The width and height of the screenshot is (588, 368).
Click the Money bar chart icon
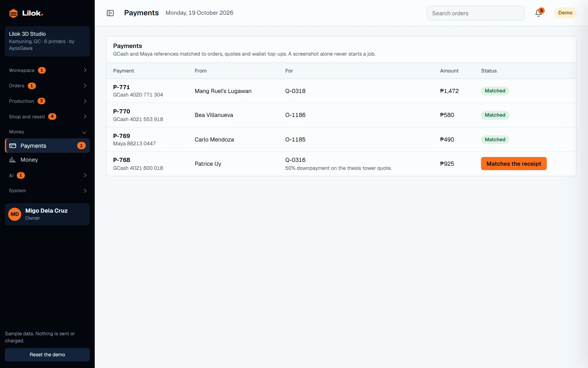(x=13, y=160)
